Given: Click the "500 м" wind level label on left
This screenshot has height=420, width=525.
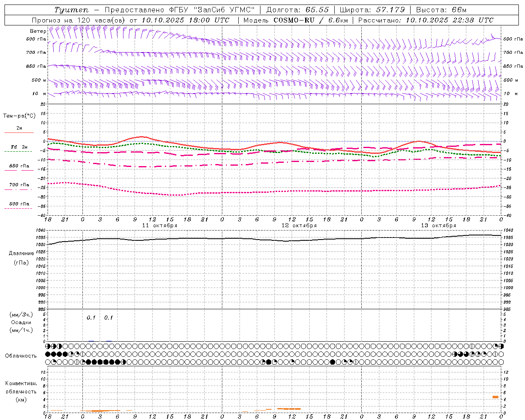Looking at the screenshot, I should tap(39, 80).
